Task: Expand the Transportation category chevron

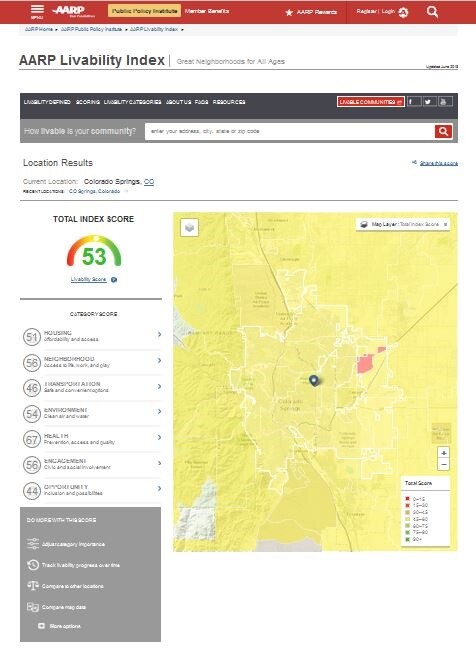Action: pos(159,386)
